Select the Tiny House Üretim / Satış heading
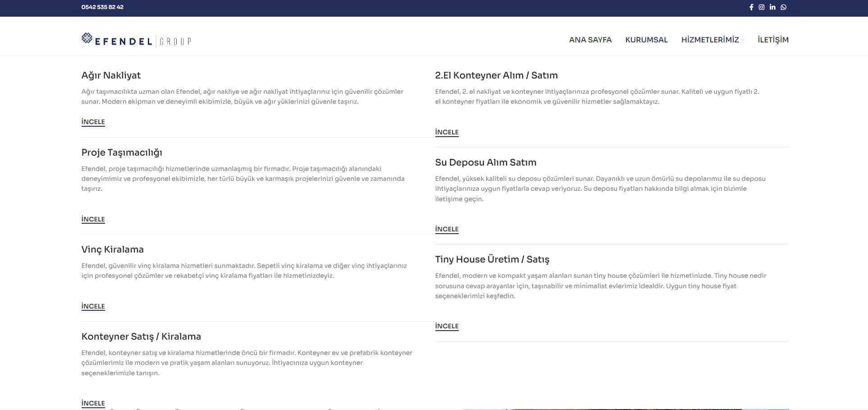868x410 pixels. pos(492,259)
